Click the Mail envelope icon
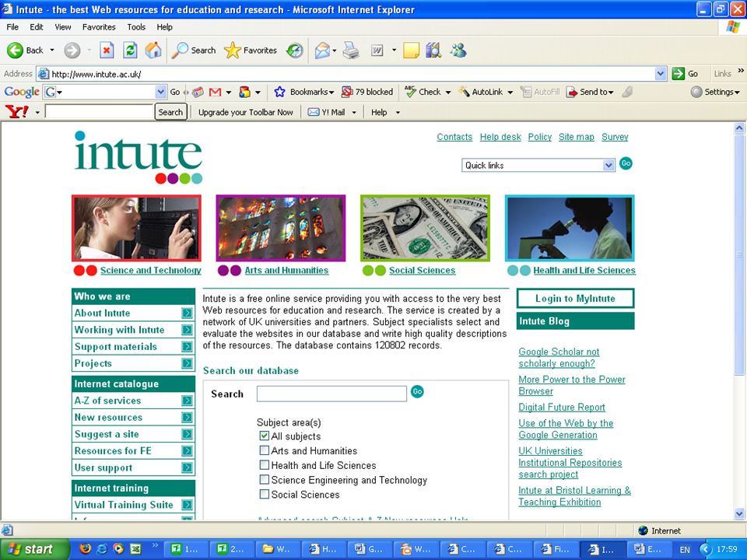 (x=322, y=50)
